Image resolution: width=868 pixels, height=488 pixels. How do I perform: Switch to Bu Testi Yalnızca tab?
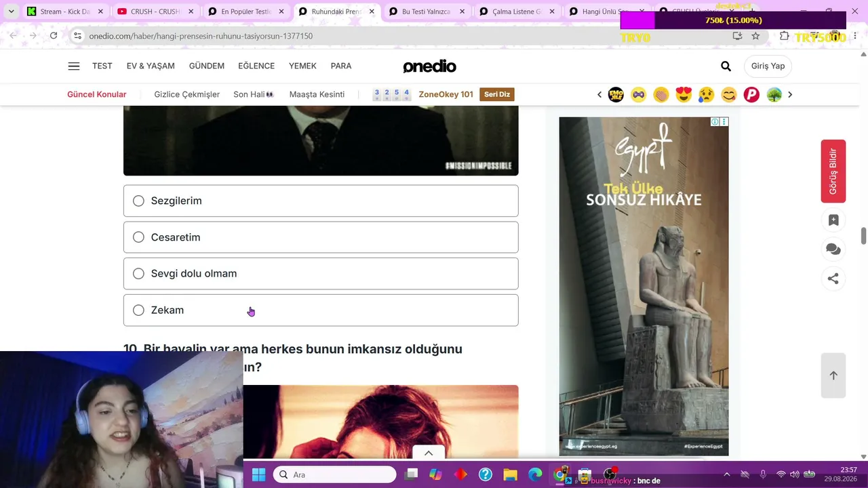tap(427, 12)
